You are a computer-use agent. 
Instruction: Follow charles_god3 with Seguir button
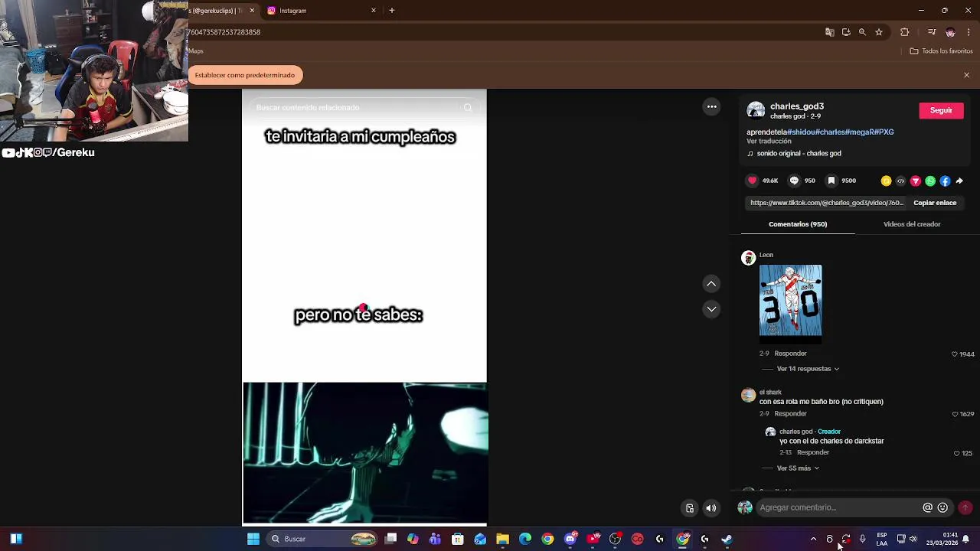[x=941, y=110]
